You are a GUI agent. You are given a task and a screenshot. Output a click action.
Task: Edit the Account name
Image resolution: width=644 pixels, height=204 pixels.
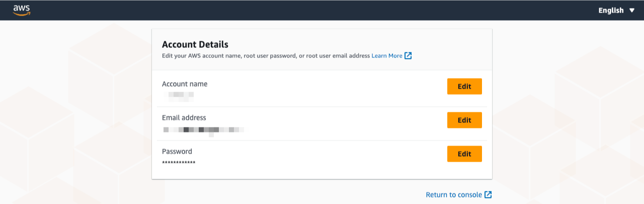pyautogui.click(x=464, y=86)
